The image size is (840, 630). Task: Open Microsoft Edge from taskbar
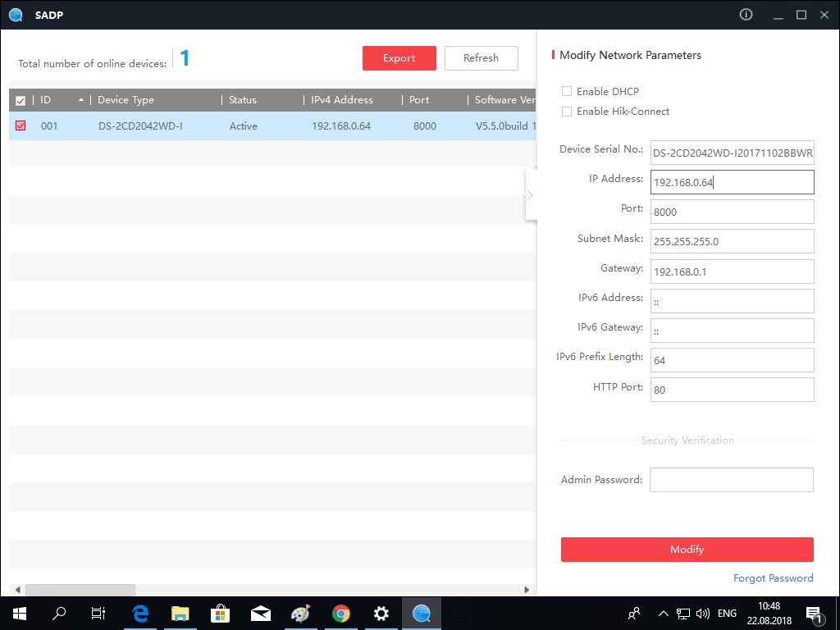tap(140, 613)
